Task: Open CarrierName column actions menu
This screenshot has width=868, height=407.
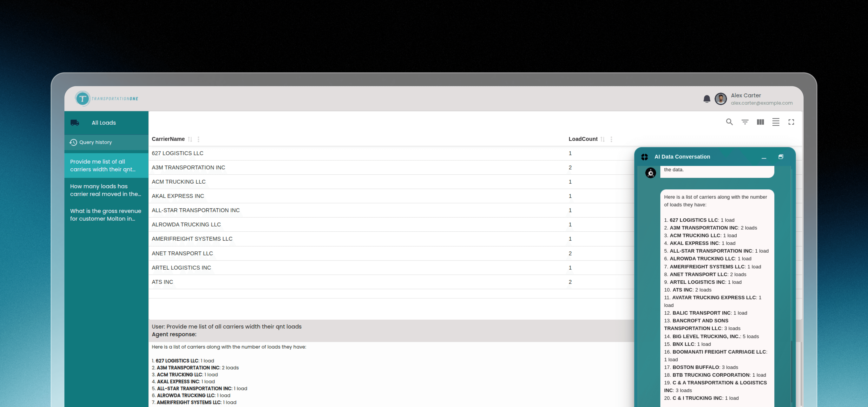Action: point(198,139)
